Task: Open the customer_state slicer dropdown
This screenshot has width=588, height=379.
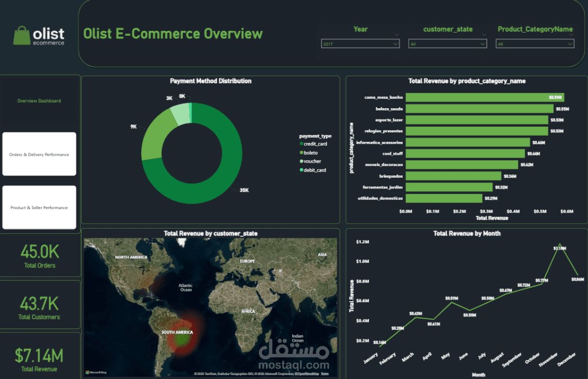Action: tap(484, 43)
